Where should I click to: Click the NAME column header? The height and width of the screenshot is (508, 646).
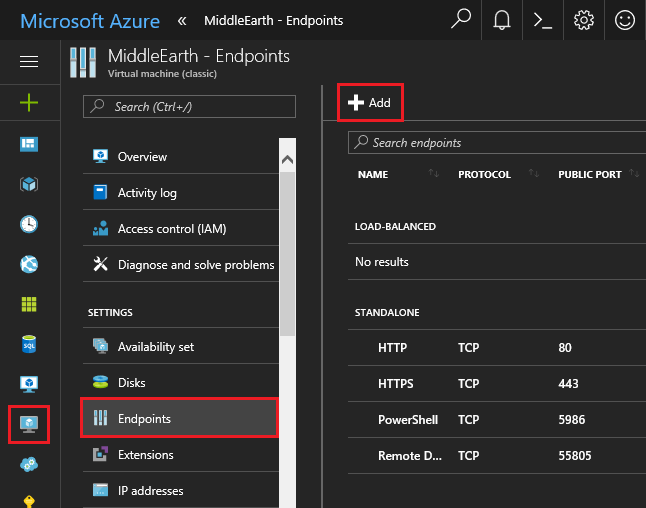click(373, 175)
